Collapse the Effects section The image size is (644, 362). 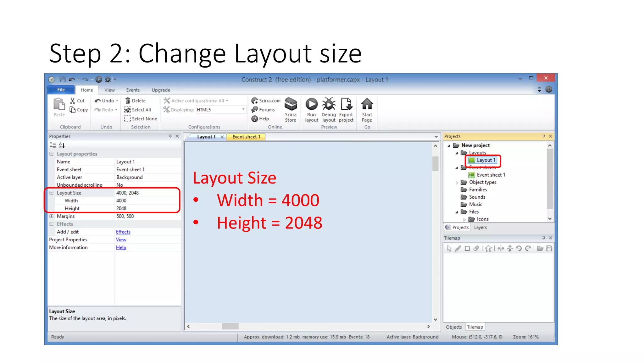[51, 224]
